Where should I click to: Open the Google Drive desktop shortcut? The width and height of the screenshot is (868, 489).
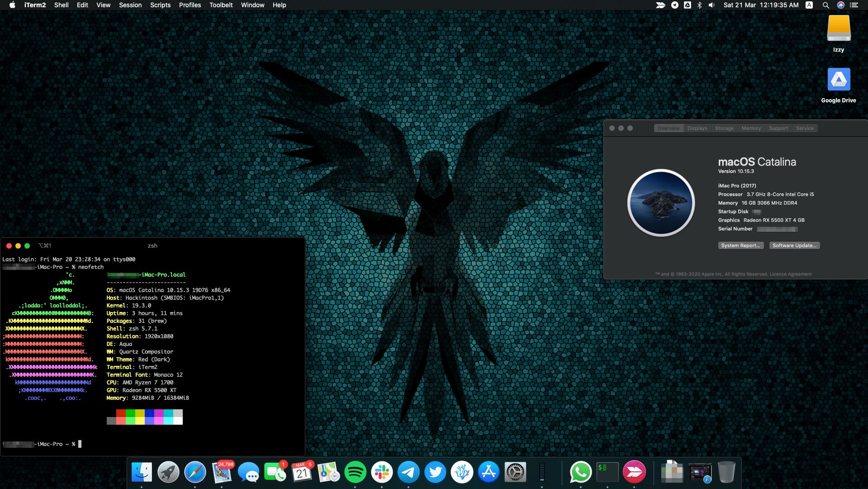[x=839, y=79]
